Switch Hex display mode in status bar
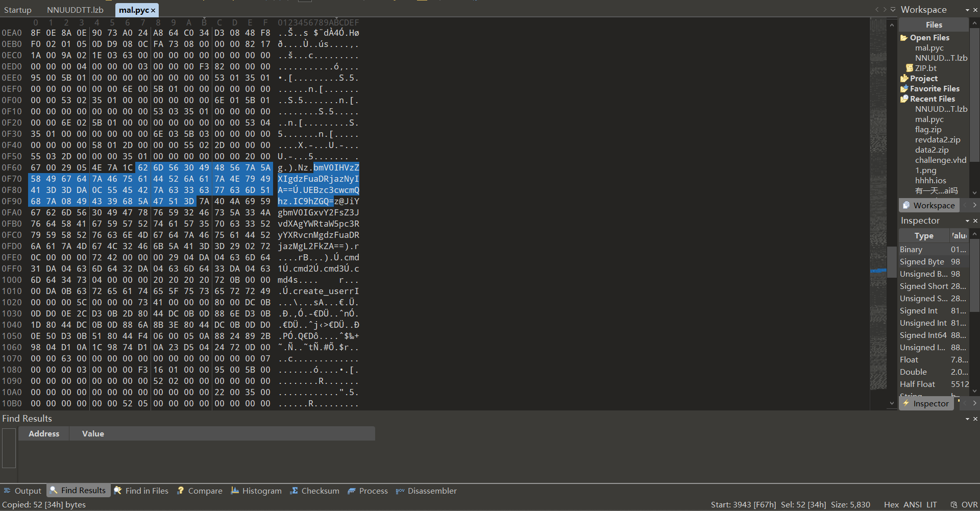Image resolution: width=980 pixels, height=511 pixels. click(891, 504)
